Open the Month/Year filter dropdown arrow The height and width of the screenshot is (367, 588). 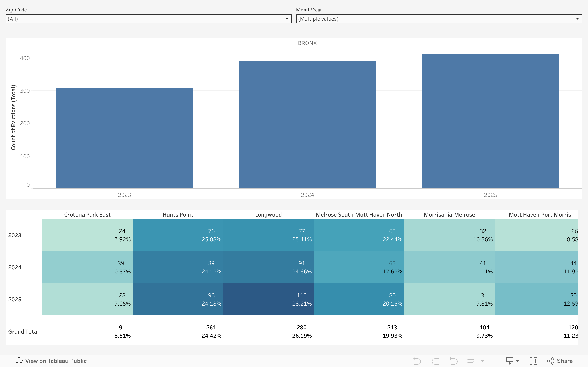coord(577,19)
